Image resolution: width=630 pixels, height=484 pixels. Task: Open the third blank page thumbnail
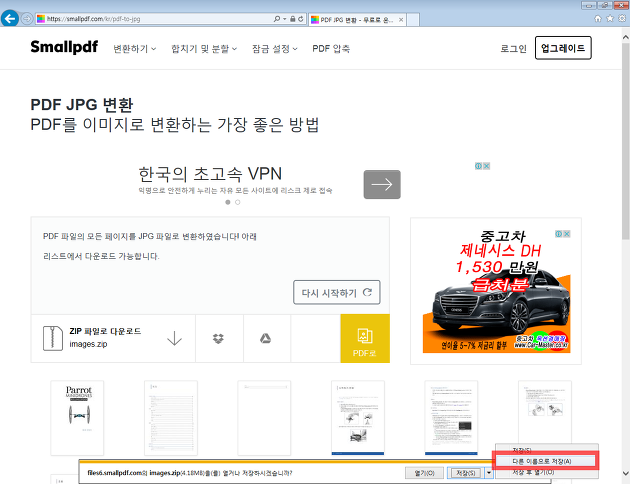click(x=264, y=418)
